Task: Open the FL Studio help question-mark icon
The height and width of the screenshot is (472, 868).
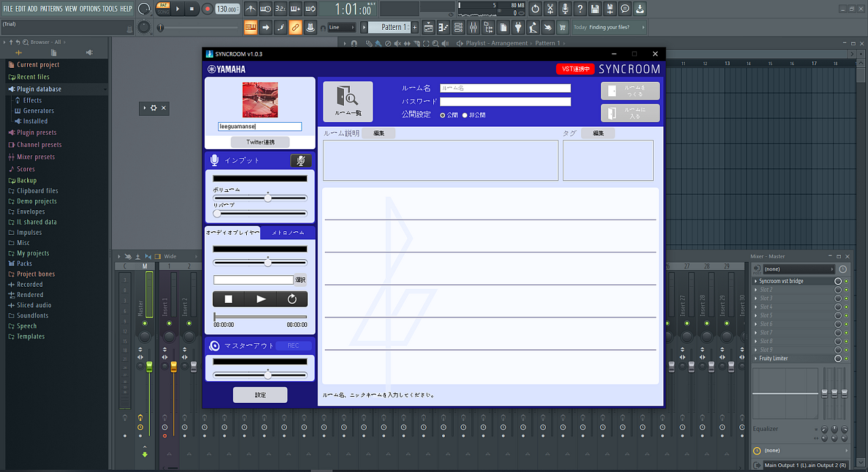Action: (x=580, y=9)
